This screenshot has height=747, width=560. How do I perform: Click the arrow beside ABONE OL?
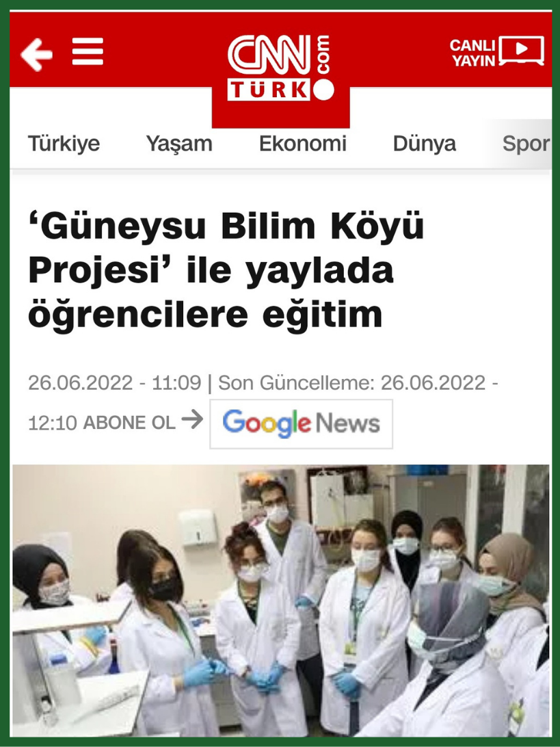click(192, 420)
